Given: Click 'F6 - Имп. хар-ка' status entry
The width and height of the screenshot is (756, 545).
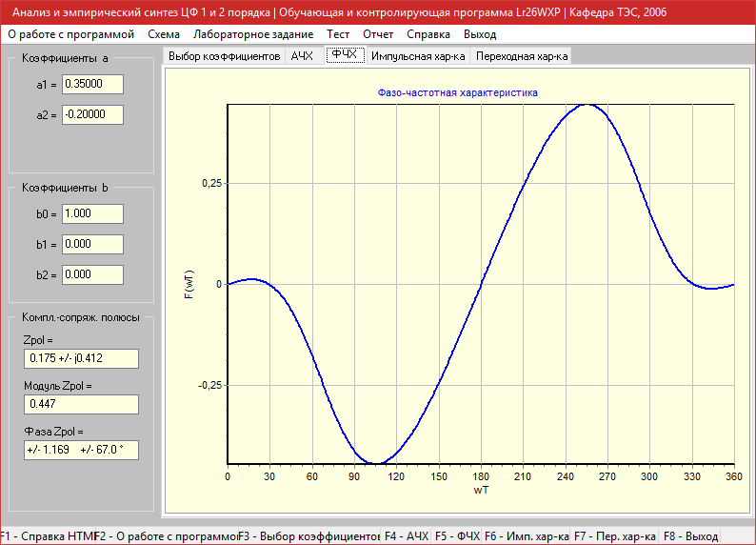Looking at the screenshot, I should tap(527, 536).
